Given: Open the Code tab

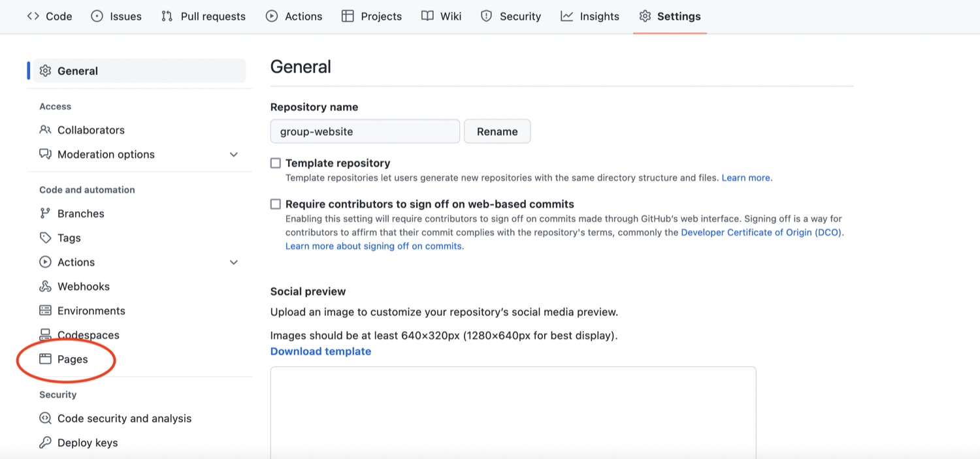Looking at the screenshot, I should pyautogui.click(x=50, y=16).
